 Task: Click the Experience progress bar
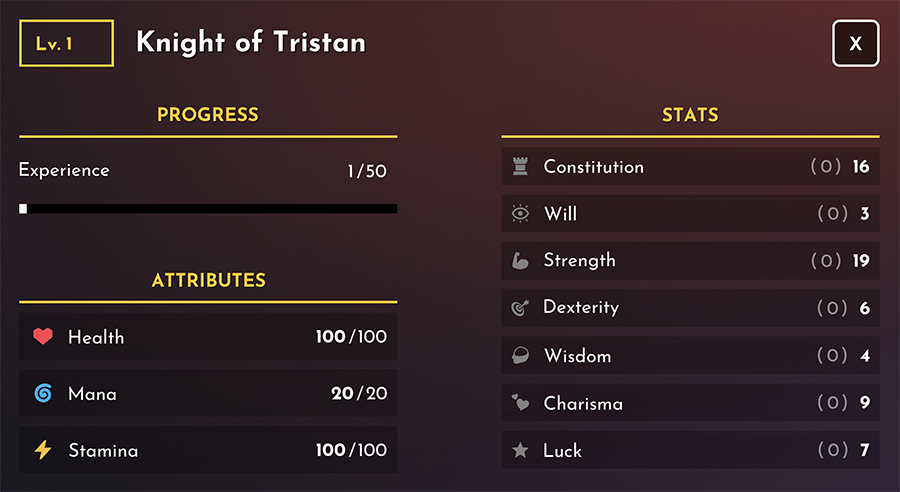(208, 209)
